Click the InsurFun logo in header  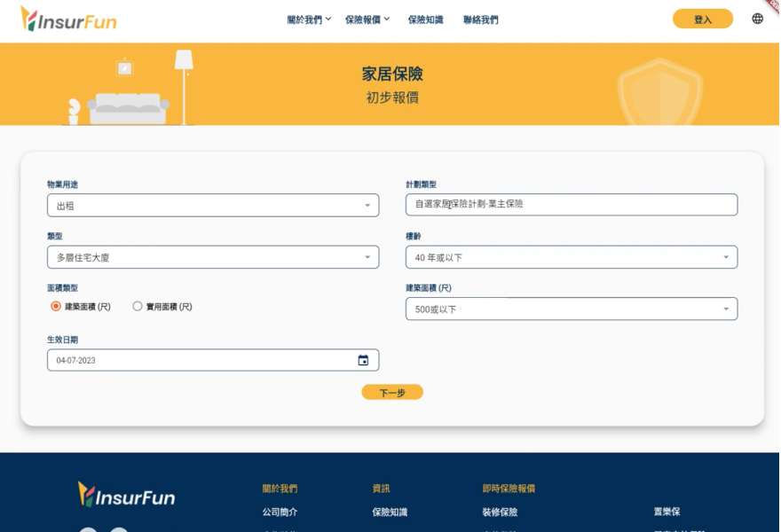(68, 19)
